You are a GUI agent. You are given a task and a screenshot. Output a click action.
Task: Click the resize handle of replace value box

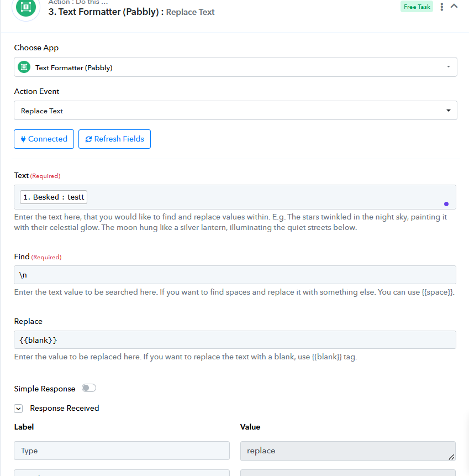[451, 457]
